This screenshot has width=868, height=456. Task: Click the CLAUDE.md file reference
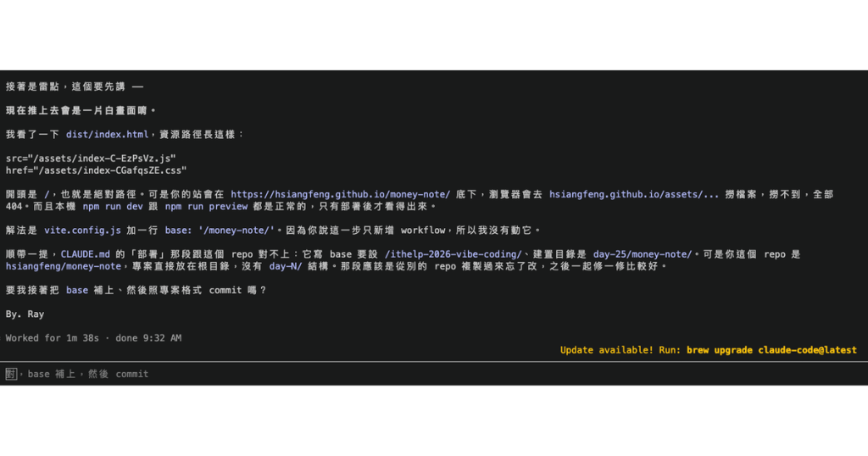pos(86,254)
